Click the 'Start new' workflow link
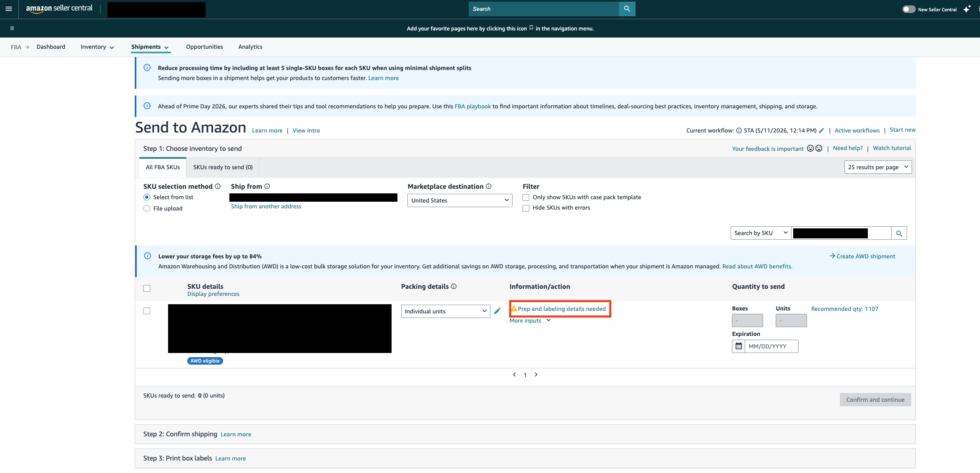Image resolution: width=980 pixels, height=473 pixels. (x=902, y=130)
